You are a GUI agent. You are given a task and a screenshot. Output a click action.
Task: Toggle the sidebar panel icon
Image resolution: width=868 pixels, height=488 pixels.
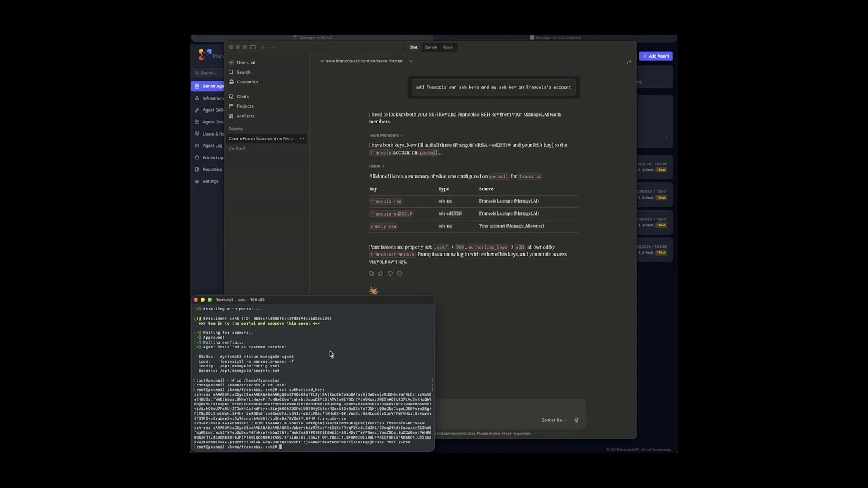tap(253, 47)
